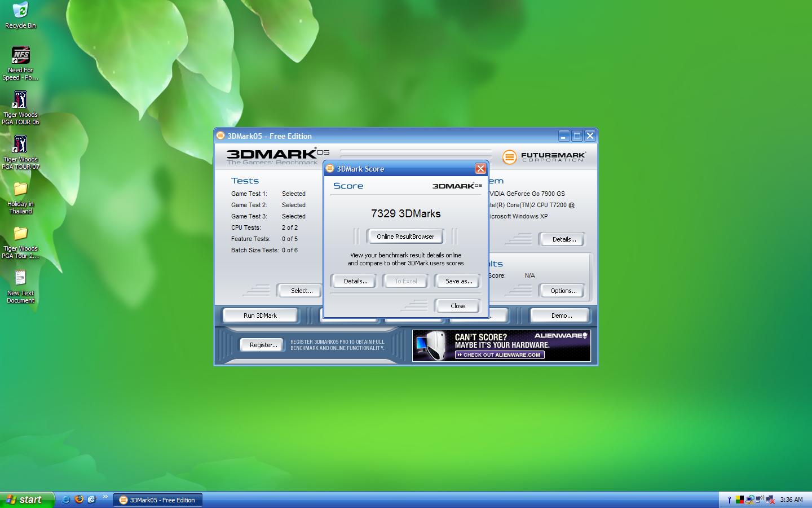
Task: Click Details in the Score dialog
Action: pyautogui.click(x=355, y=281)
